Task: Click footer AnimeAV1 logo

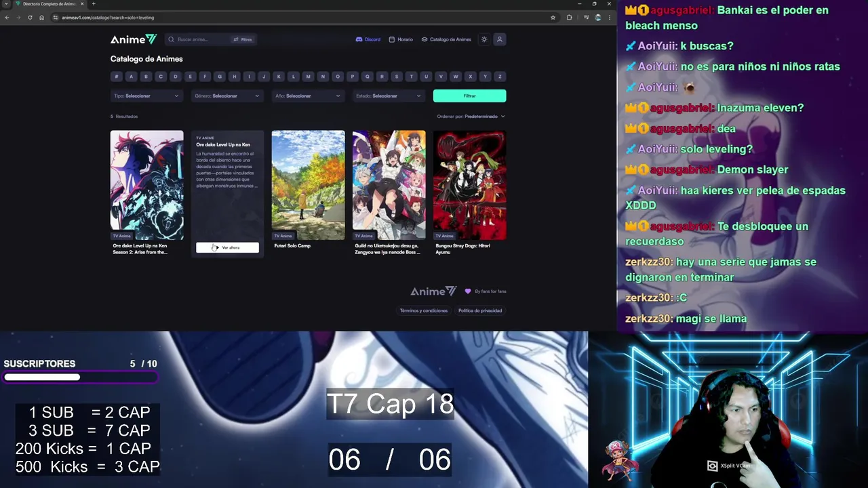Action: click(433, 291)
